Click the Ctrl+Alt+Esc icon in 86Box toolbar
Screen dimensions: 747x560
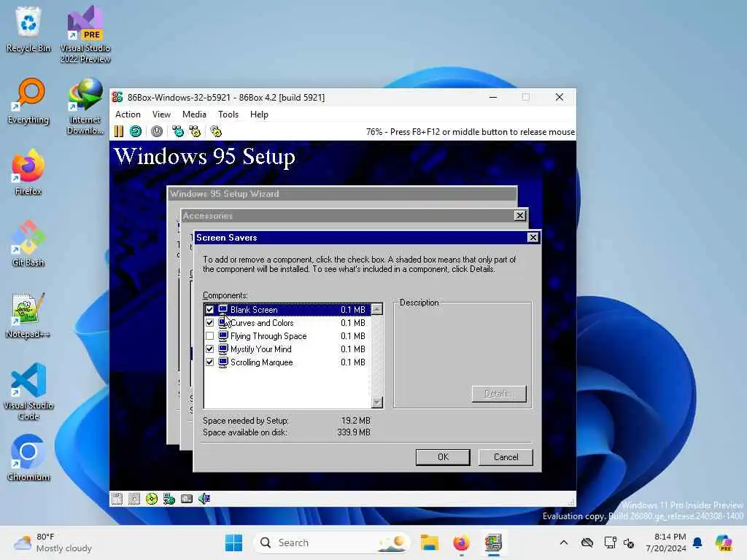195,131
